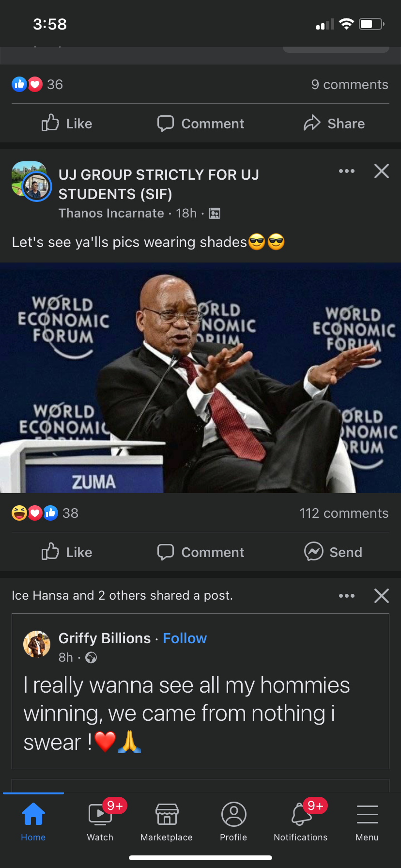This screenshot has width=401, height=868.
Task: Send the UJ Group post via Messenger
Action: tap(333, 552)
